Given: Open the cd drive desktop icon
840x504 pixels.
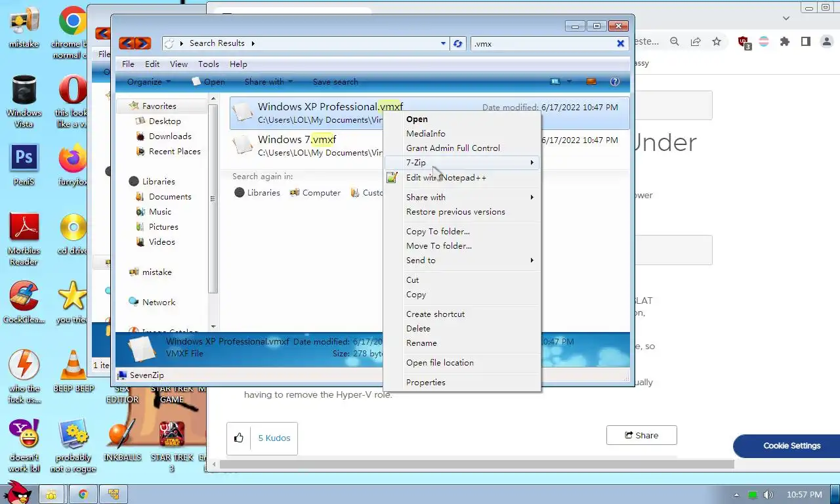Looking at the screenshot, I should [x=73, y=227].
